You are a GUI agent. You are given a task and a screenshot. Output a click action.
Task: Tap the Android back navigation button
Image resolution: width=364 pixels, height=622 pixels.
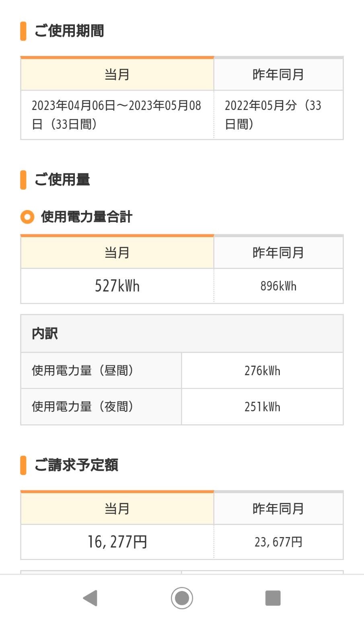pos(90,598)
